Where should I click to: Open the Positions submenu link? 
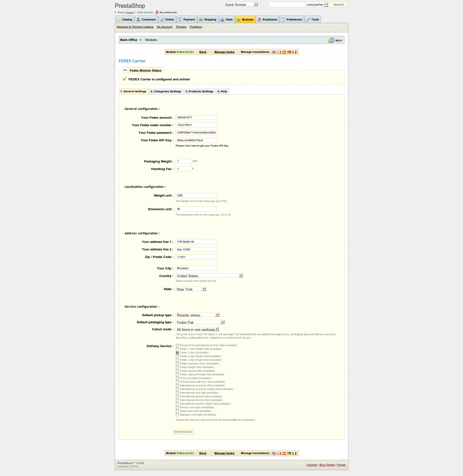coord(196,27)
